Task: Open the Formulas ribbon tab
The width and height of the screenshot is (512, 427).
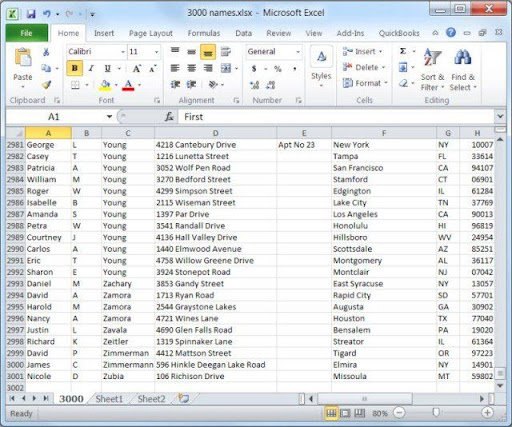Action: point(204,33)
